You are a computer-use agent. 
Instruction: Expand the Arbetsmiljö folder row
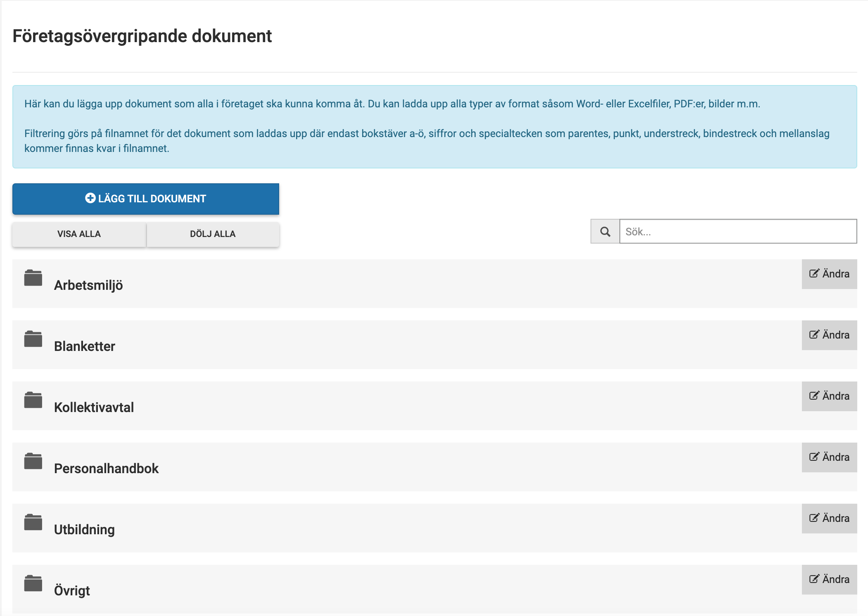[88, 285]
